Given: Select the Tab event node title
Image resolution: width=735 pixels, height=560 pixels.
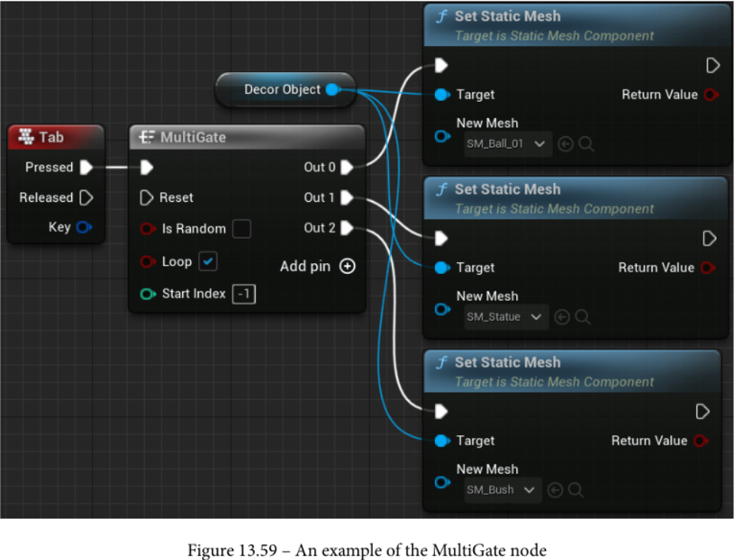Looking at the screenshot, I should (51, 137).
